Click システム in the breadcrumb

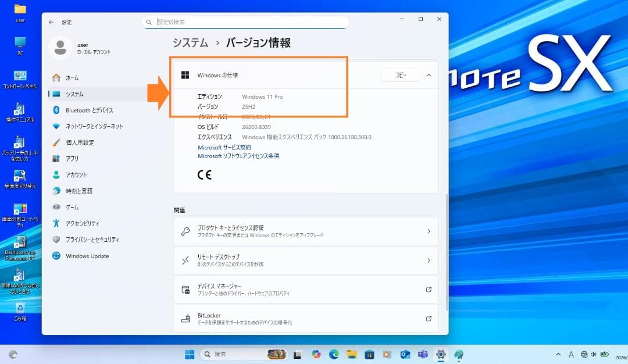click(190, 42)
